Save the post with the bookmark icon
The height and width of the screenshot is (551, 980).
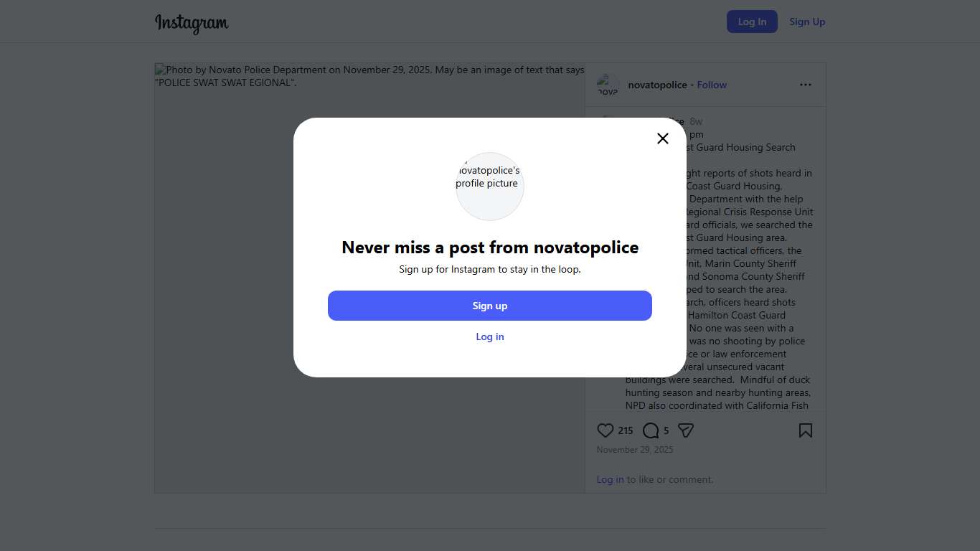806,430
